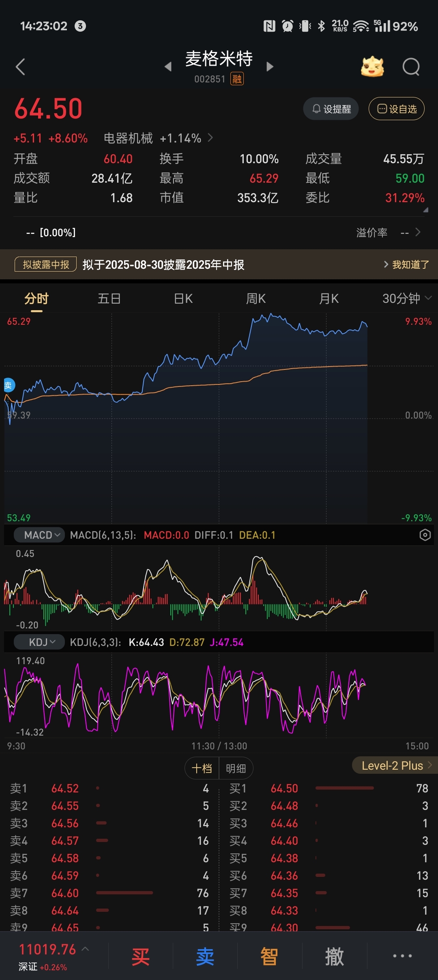Select 卖1 price 64.52
Viewport: 438px width, 980px height.
pyautogui.click(x=65, y=788)
